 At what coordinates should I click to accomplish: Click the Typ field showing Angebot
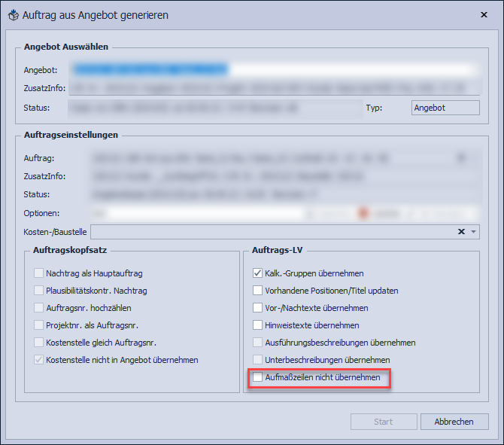coord(445,108)
